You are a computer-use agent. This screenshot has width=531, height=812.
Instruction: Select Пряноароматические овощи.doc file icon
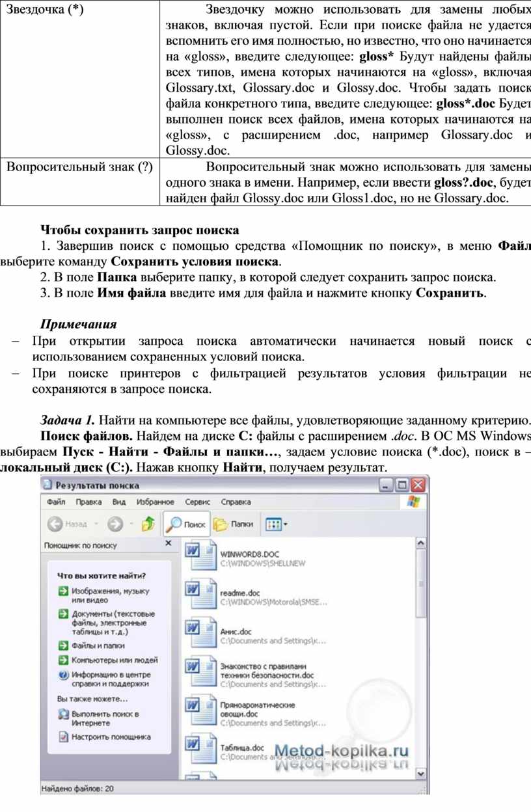click(200, 710)
